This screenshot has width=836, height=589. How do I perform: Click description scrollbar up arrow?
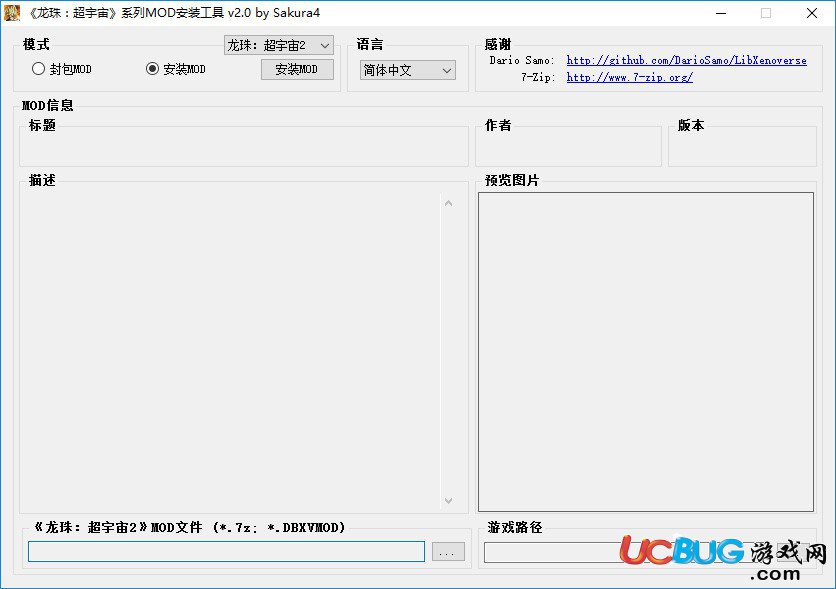(x=448, y=204)
